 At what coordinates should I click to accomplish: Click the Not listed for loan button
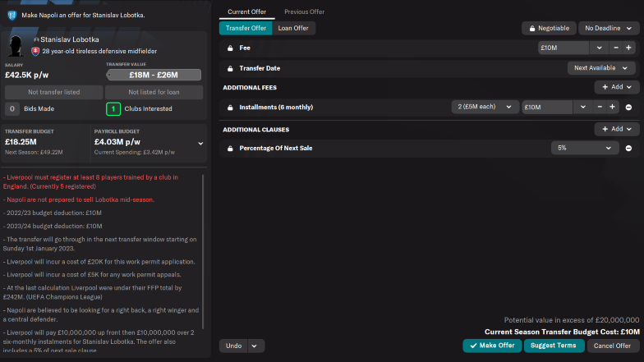(154, 92)
